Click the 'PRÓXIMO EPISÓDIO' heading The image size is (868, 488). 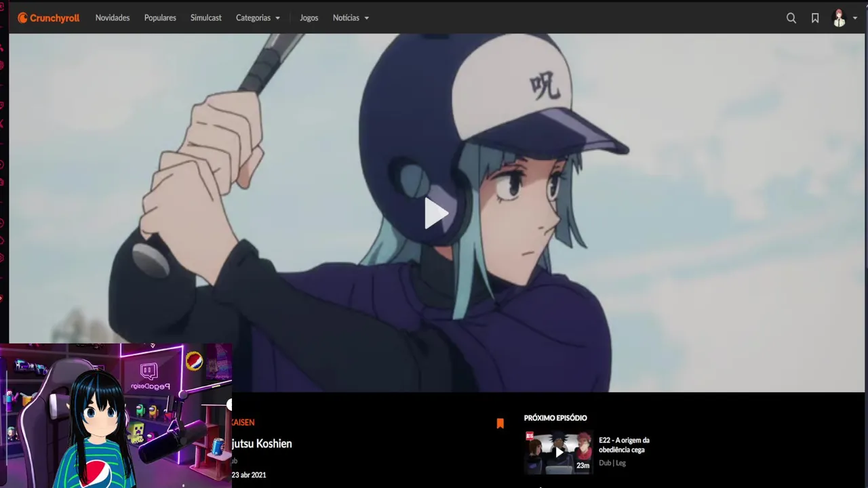[x=555, y=418]
